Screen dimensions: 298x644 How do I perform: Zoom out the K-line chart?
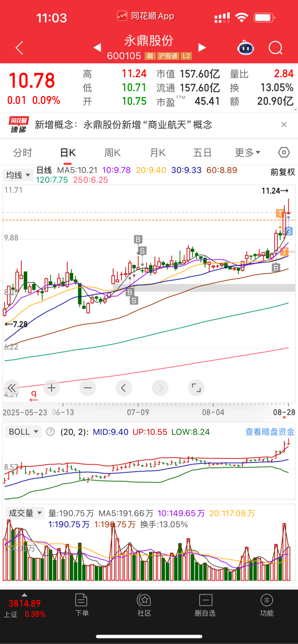click(x=88, y=388)
